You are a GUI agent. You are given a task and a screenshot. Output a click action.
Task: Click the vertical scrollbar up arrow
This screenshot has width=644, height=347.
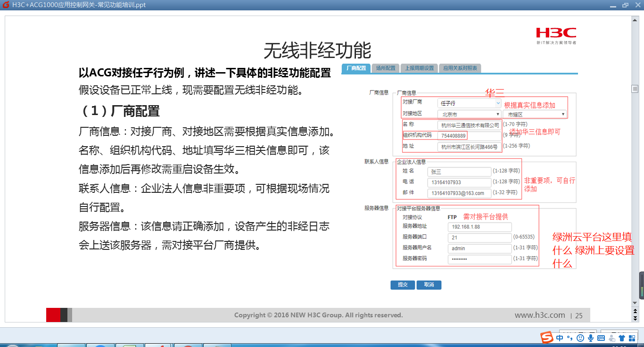635,19
